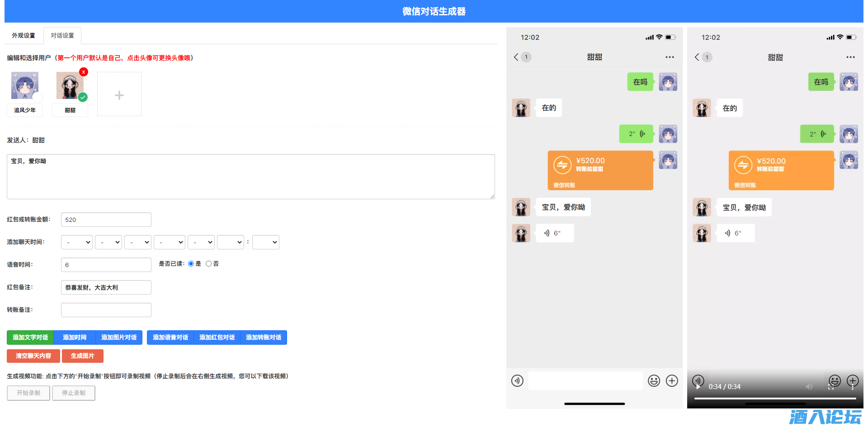This screenshot has height=436, width=868.
Task: Click the red X on 甜甜 avatar
Action: point(84,72)
